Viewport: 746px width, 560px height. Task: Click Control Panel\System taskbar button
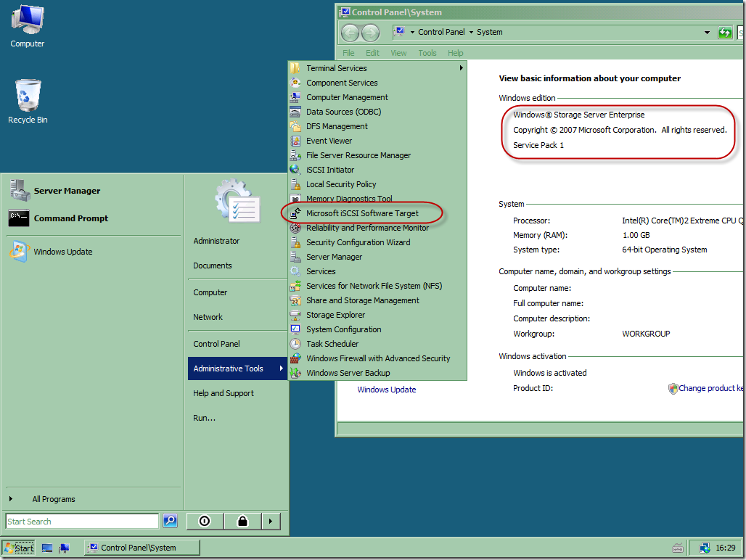point(142,548)
